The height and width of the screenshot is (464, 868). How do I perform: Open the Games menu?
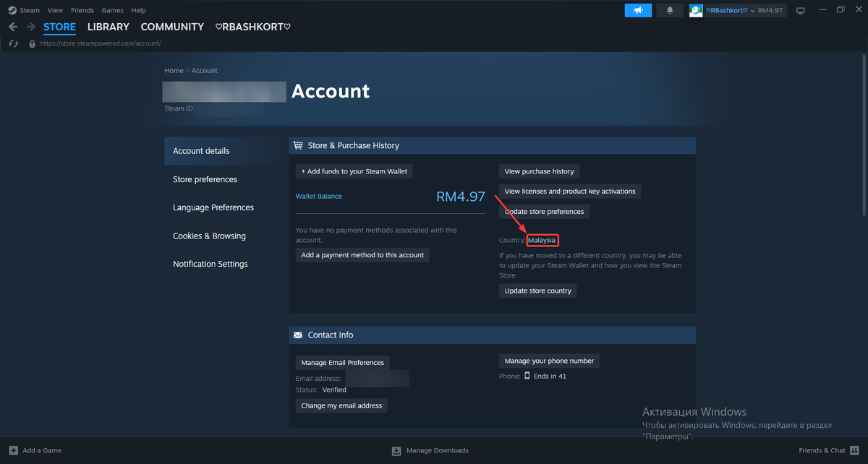[112, 10]
